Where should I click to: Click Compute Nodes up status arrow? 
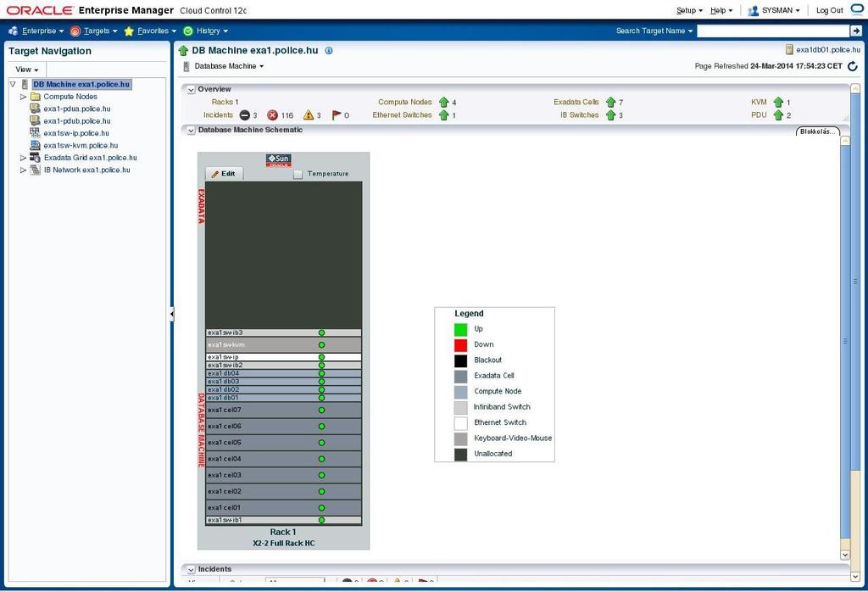pos(443,102)
